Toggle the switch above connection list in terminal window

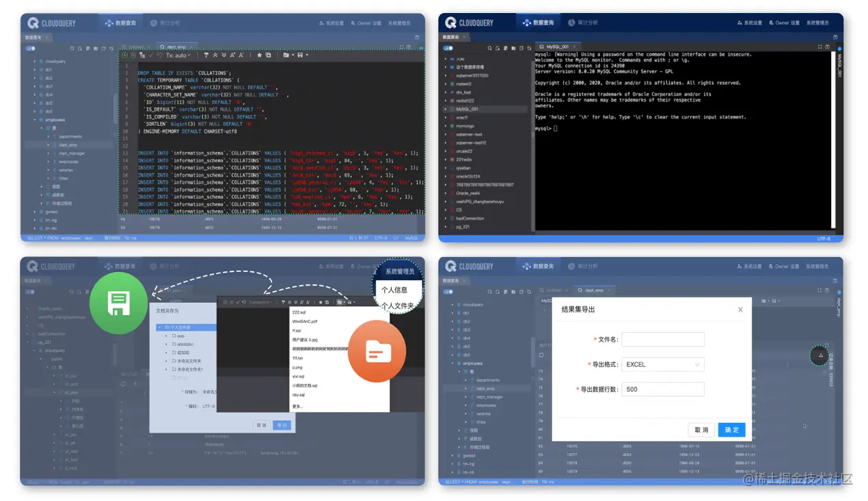pos(448,49)
